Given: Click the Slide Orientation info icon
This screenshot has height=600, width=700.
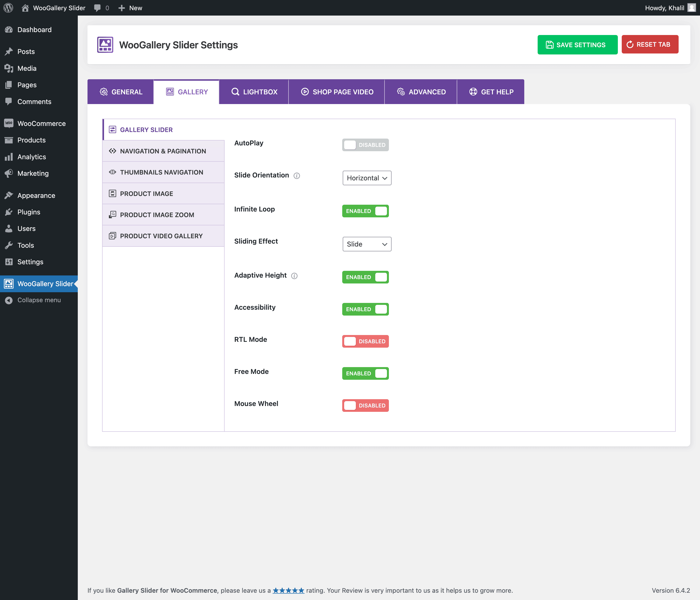Looking at the screenshot, I should 297,176.
